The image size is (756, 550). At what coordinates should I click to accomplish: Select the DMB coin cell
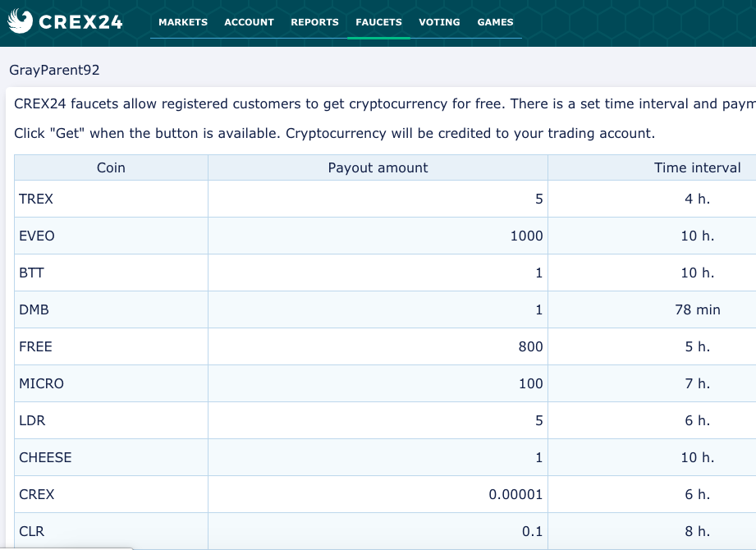tap(111, 309)
